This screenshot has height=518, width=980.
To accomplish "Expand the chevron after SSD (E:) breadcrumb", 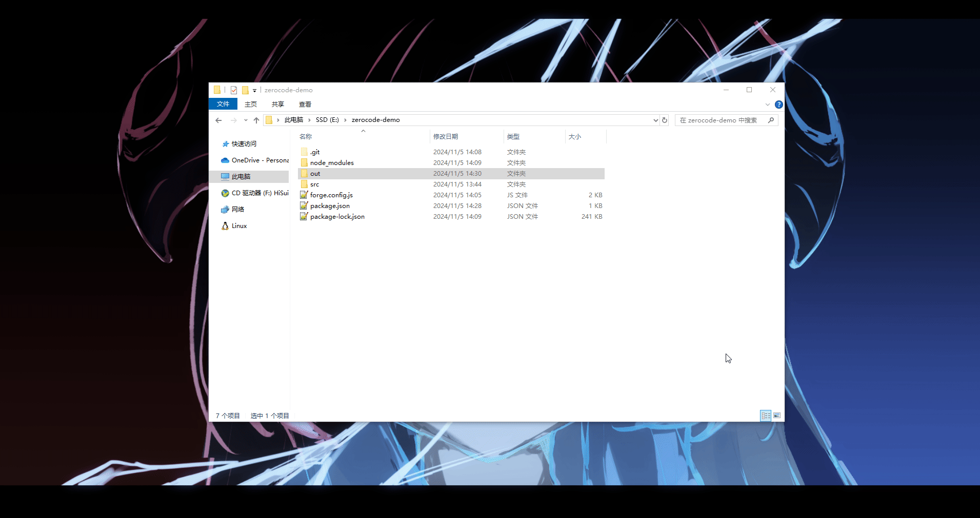I will point(345,120).
